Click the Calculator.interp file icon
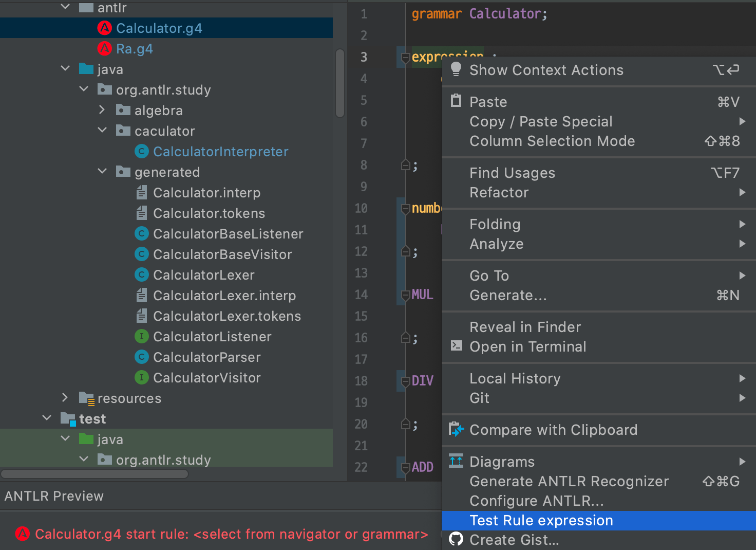Viewport: 756px width, 550px height. point(141,193)
